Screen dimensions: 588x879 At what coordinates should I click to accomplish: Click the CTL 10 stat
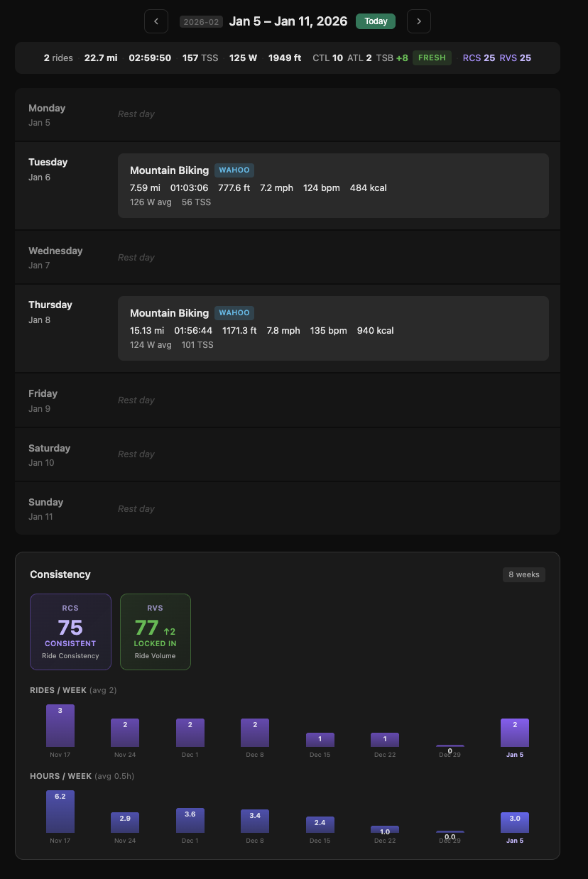329,58
